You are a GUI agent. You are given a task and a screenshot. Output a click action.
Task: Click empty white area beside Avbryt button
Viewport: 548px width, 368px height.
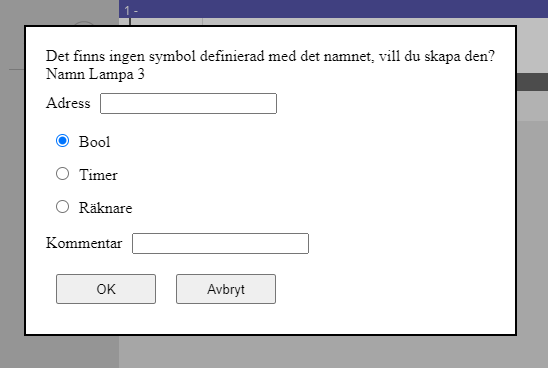point(384,289)
